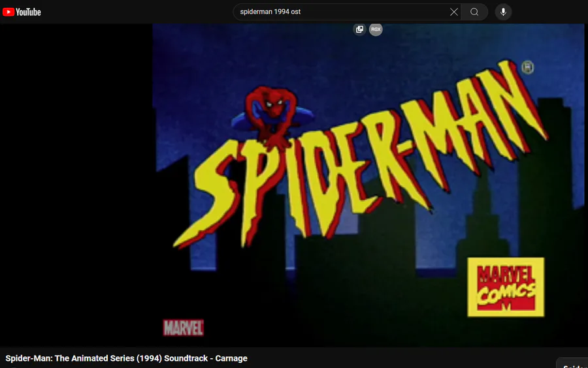Click the overlapping squares icon above the video

coord(359,29)
